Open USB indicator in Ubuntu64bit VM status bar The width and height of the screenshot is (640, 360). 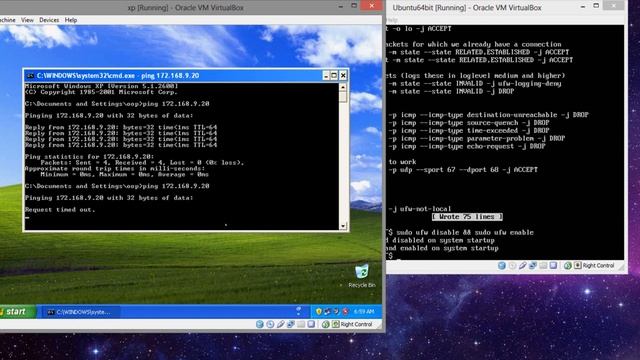[522, 266]
